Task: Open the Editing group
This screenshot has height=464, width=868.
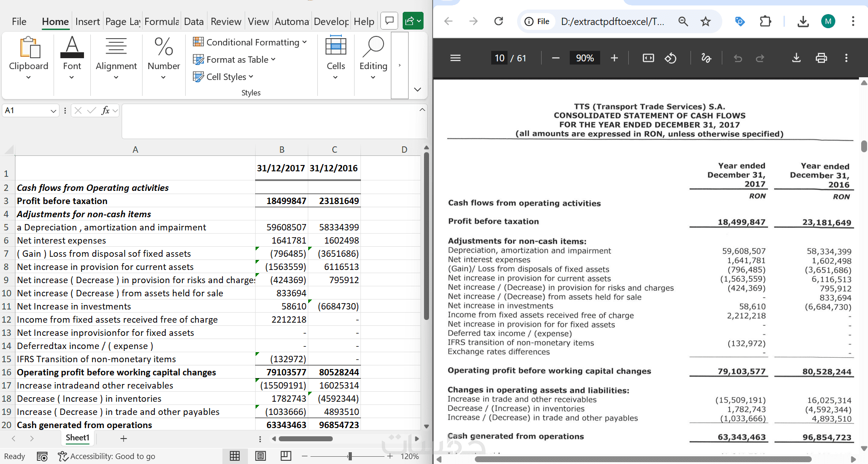Action: (x=373, y=58)
